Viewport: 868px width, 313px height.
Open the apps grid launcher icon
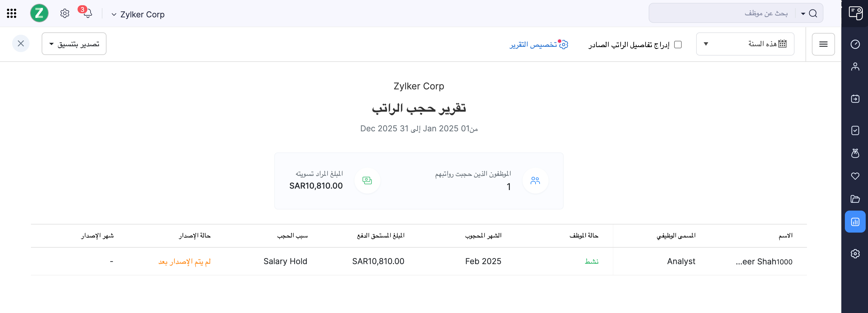(12, 14)
